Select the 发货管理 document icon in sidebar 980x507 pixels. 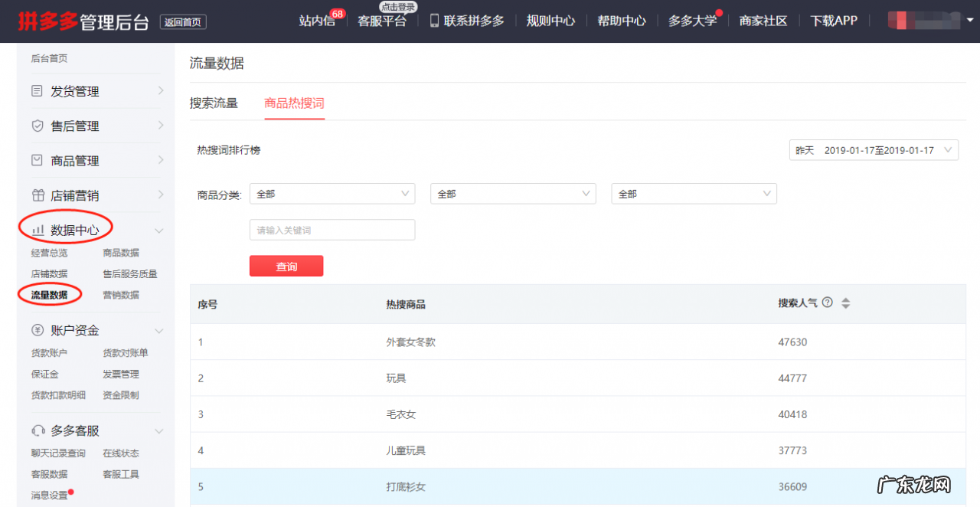[37, 90]
